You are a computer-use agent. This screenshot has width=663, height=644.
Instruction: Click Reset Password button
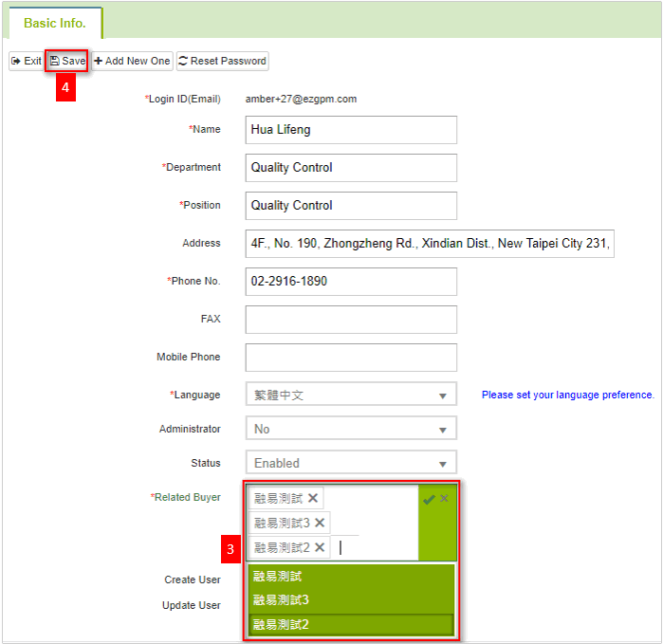tap(222, 61)
